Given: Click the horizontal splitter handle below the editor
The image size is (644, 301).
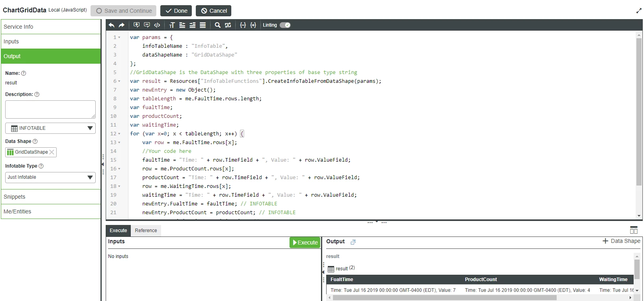Looking at the screenshot, I should click(x=377, y=222).
